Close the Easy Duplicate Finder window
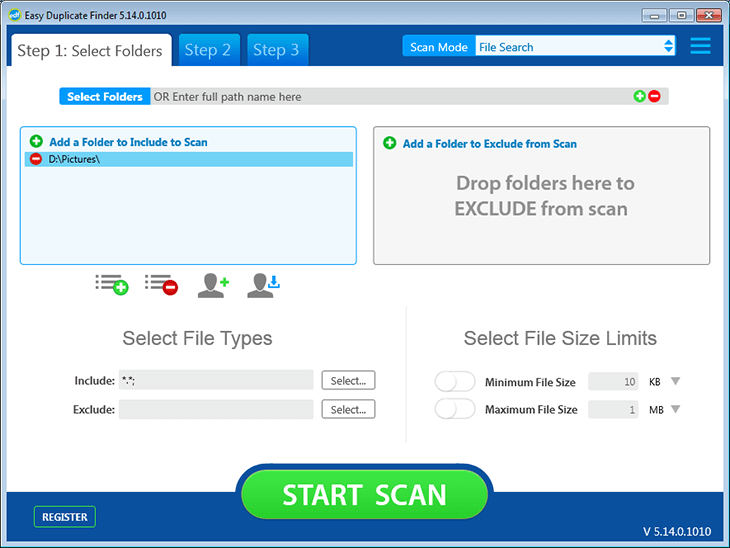The image size is (730, 548). point(709,15)
